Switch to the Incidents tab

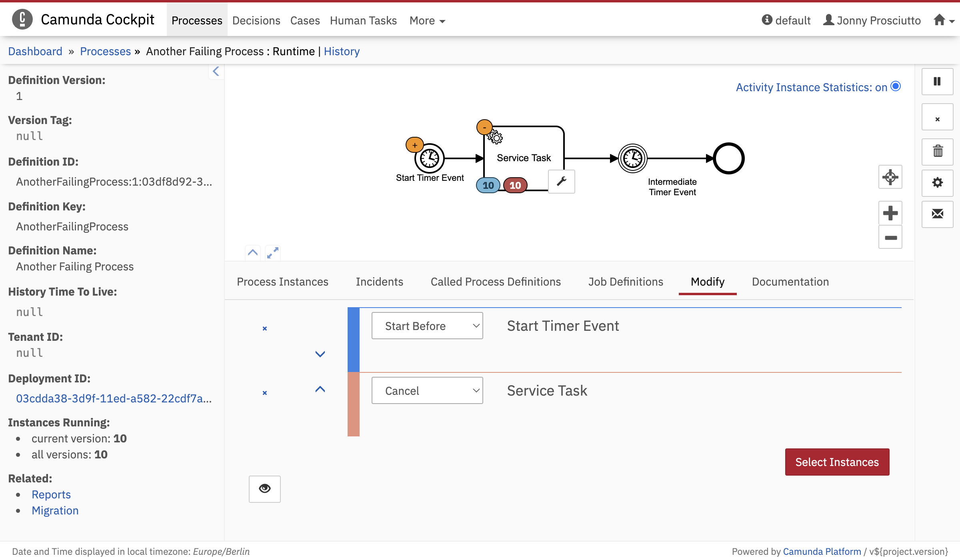pos(379,282)
